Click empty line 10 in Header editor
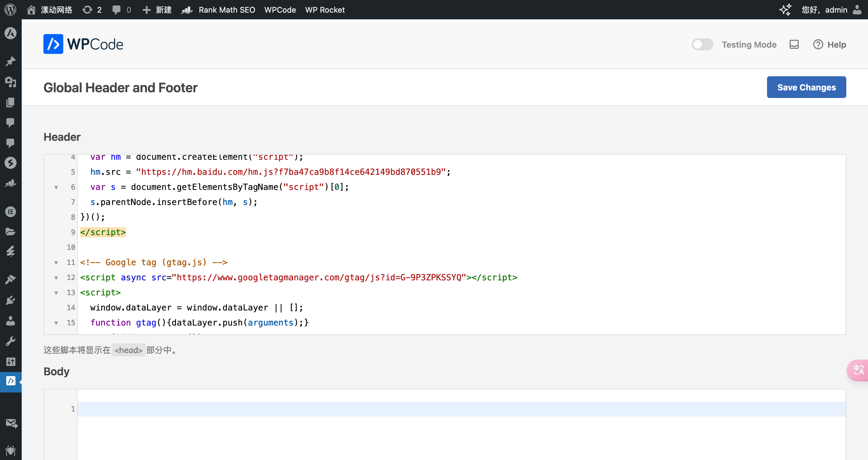Image resolution: width=868 pixels, height=460 pixels. tap(462, 247)
